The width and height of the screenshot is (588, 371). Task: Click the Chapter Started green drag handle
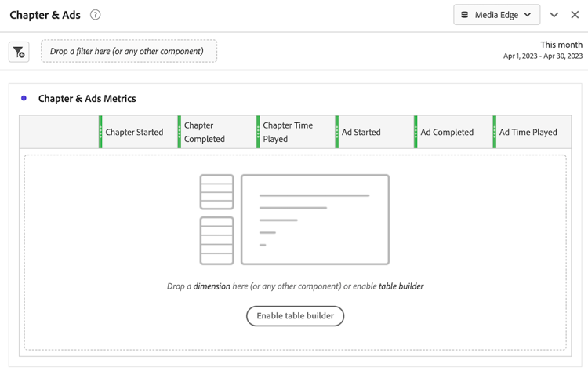[x=100, y=132]
